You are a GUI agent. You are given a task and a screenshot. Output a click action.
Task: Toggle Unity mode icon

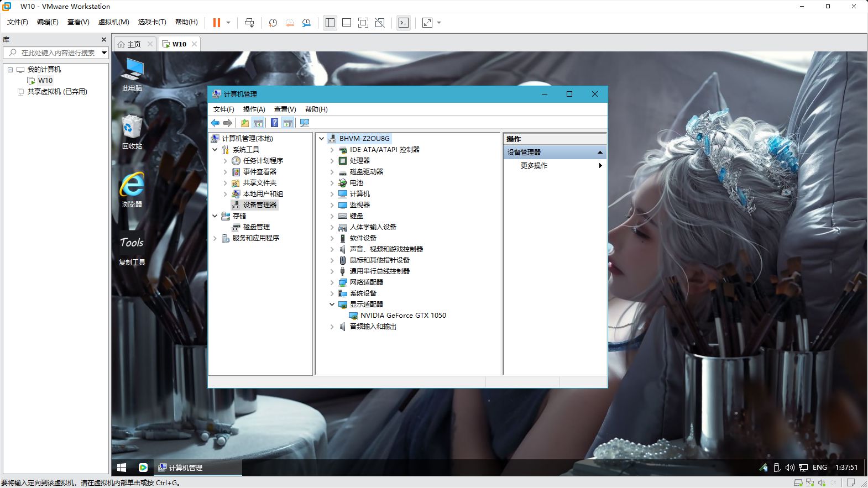[x=380, y=23]
